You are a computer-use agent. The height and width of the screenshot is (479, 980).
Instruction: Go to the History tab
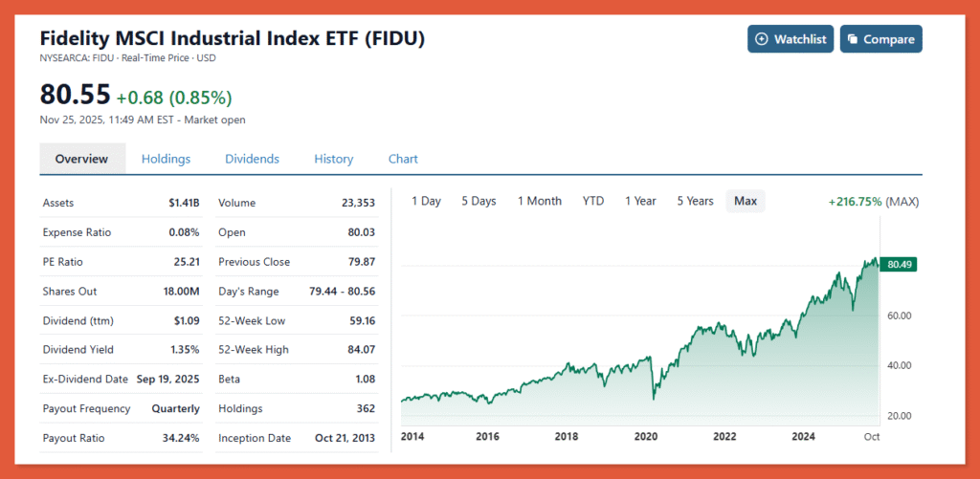point(333,159)
